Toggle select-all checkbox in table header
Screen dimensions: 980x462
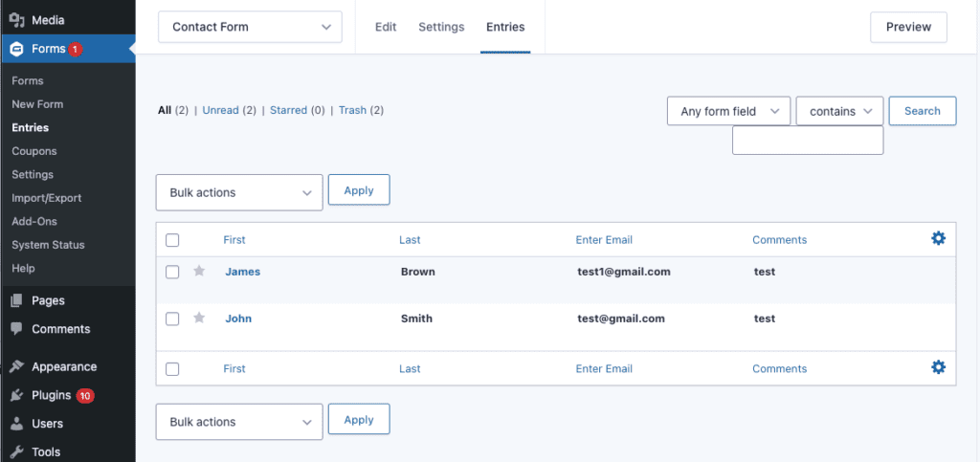(172, 240)
